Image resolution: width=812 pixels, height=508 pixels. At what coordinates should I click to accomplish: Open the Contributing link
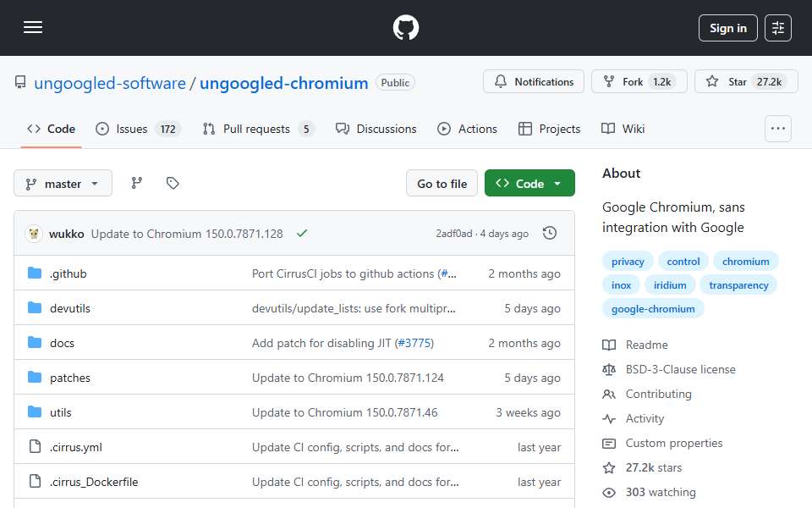(x=647, y=394)
